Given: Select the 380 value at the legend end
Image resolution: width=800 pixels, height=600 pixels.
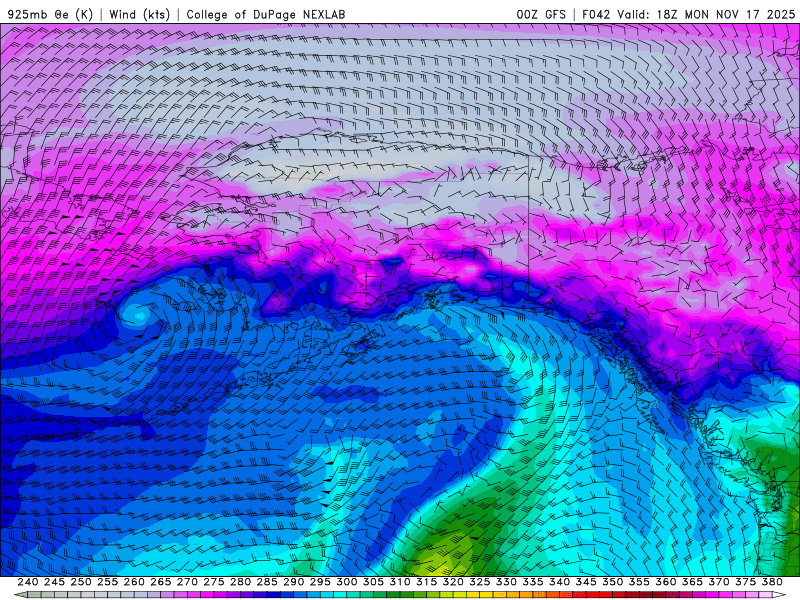Looking at the screenshot, I should coord(772,582).
